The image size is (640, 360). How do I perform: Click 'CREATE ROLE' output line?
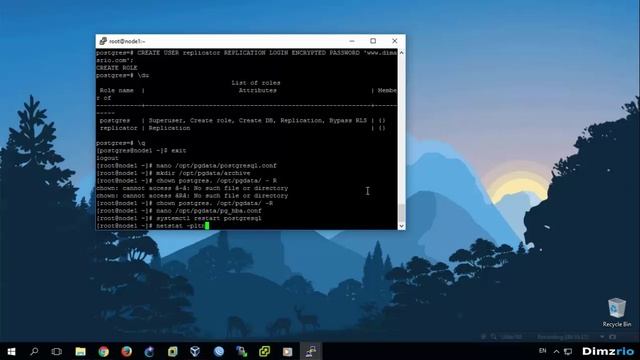click(x=117, y=68)
